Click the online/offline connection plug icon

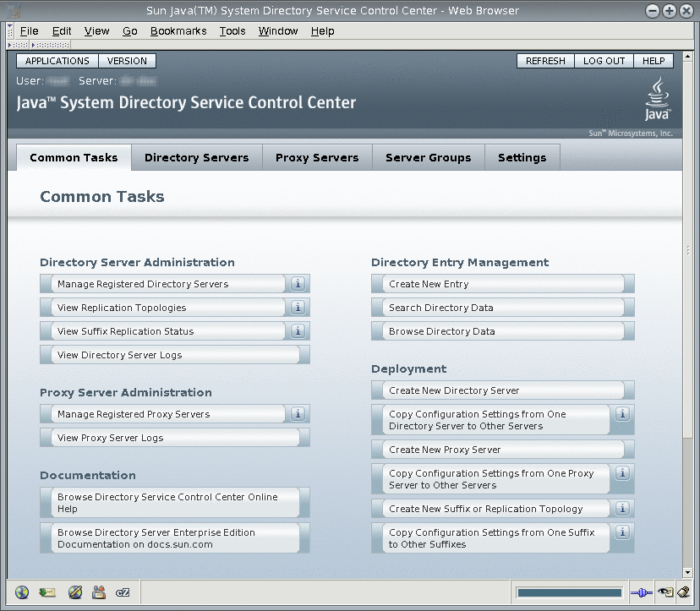(642, 592)
